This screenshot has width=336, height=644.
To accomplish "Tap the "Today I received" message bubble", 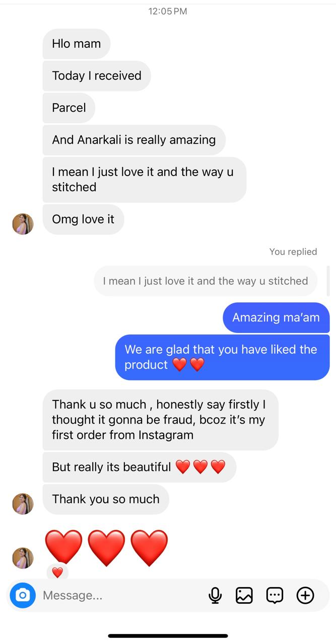I will click(96, 76).
